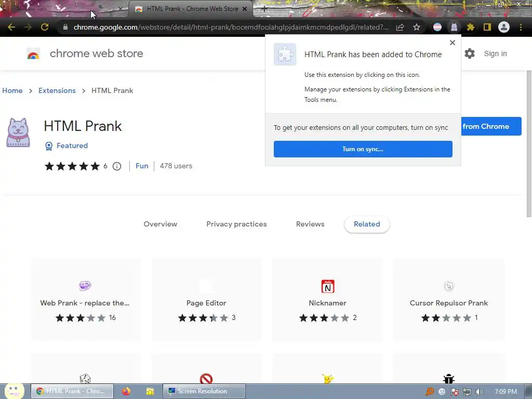532x399 pixels.
Task: Click the Featured badge
Action: [x=66, y=146]
